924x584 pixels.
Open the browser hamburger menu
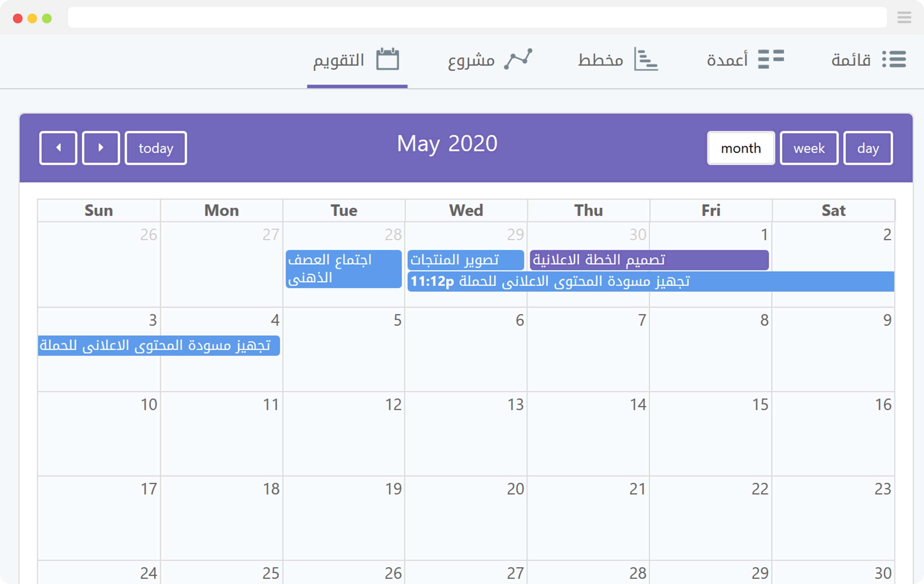pyautogui.click(x=904, y=17)
